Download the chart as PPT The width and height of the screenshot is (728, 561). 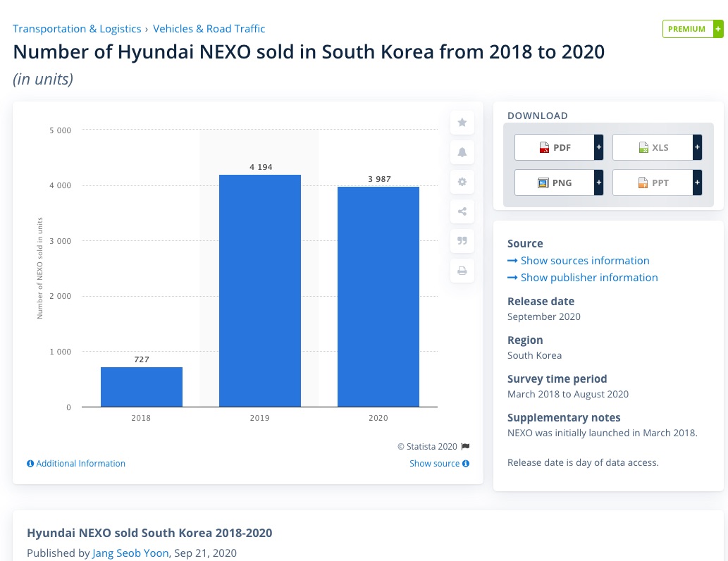657,183
